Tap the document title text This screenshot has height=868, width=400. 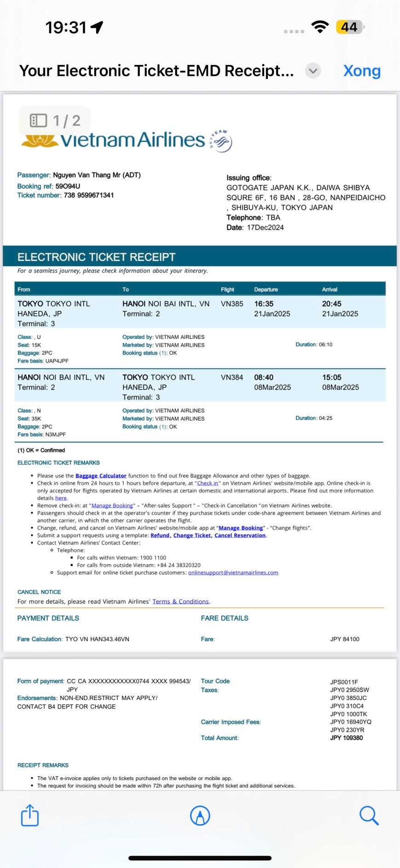(157, 70)
